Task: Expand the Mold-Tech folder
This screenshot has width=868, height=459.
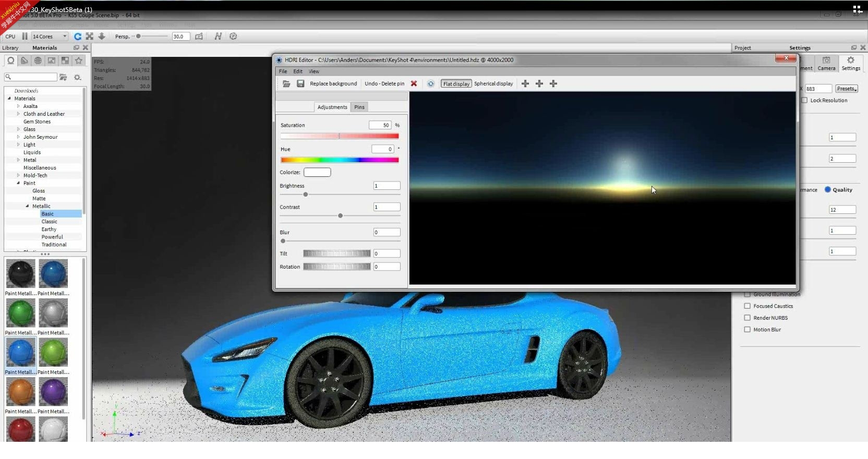Action: coord(18,175)
